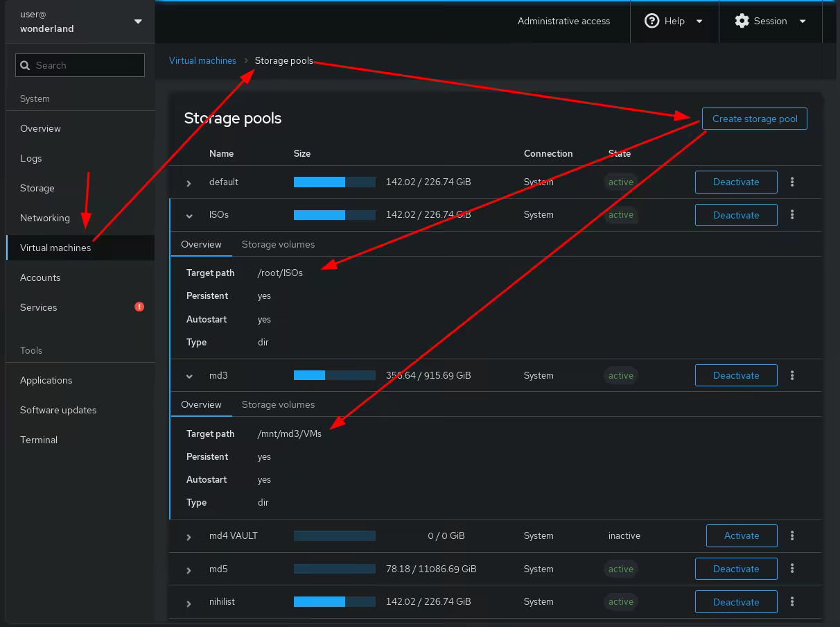Open kebab menu for nihilist pool

click(x=792, y=602)
